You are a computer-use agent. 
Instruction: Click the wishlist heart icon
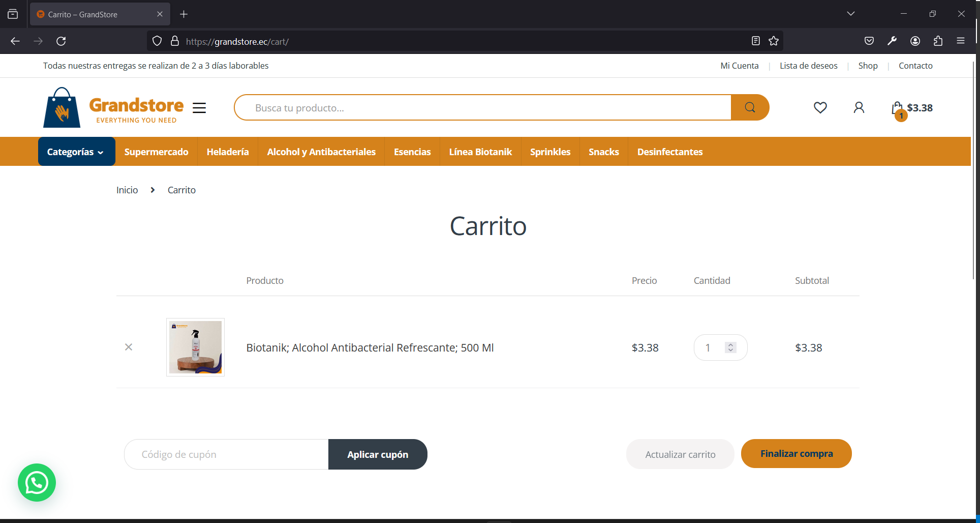point(820,107)
